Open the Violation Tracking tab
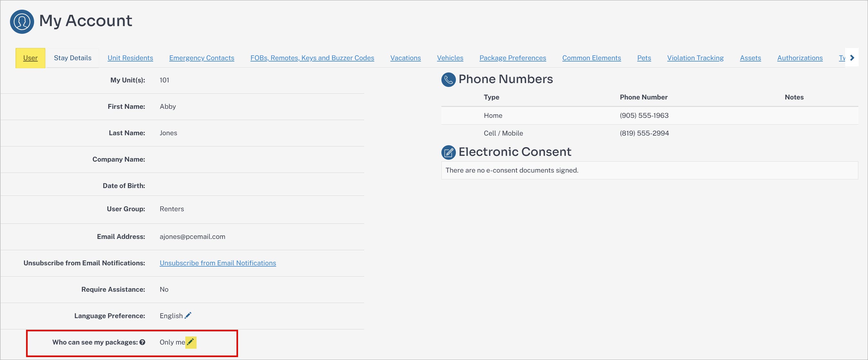Image resolution: width=868 pixels, height=360 pixels. click(695, 58)
